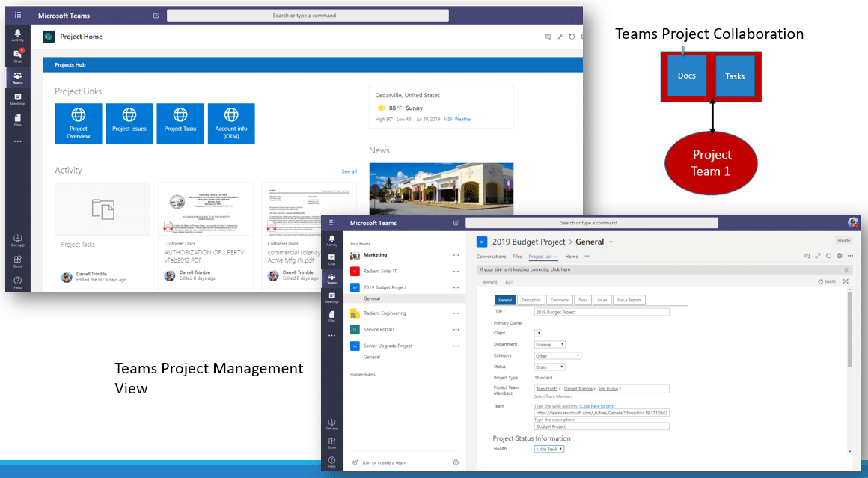Open the MSN Weather link
868x478 pixels.
coord(458,119)
